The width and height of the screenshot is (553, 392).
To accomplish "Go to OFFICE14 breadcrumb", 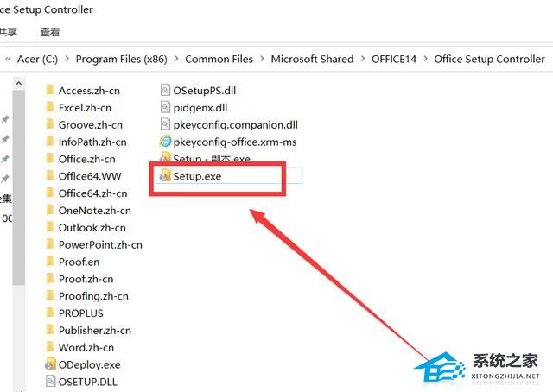I will (394, 59).
